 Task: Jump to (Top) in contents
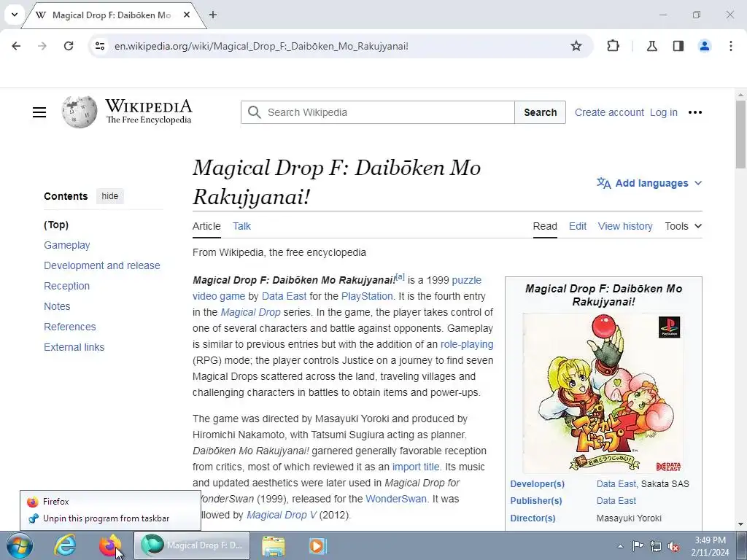56,225
